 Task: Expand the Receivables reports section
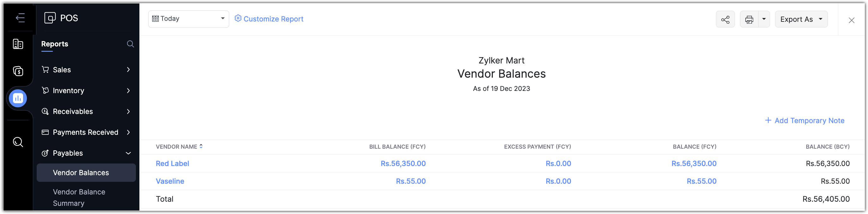[86, 111]
